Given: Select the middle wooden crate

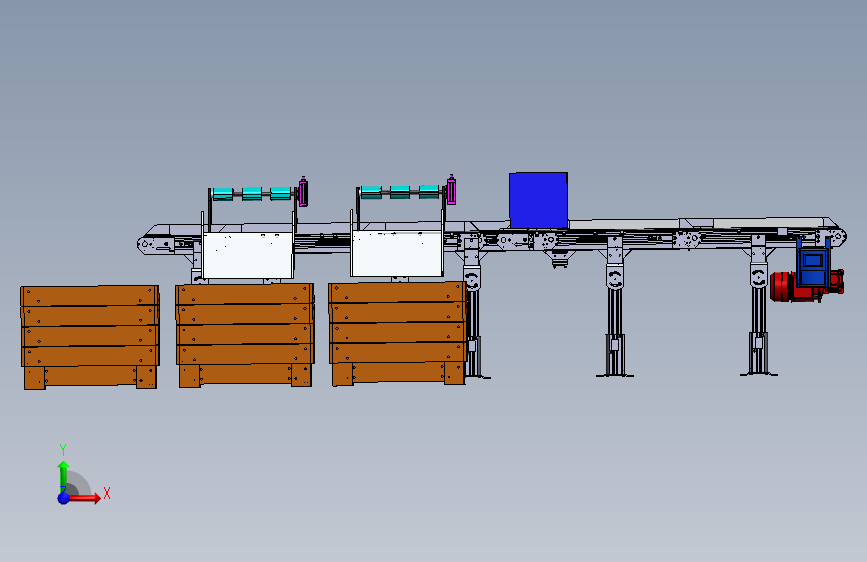Looking at the screenshot, I should (x=245, y=335).
